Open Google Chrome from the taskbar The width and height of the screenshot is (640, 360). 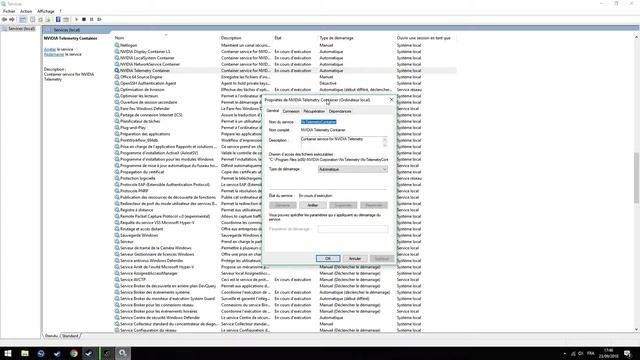click(73, 353)
